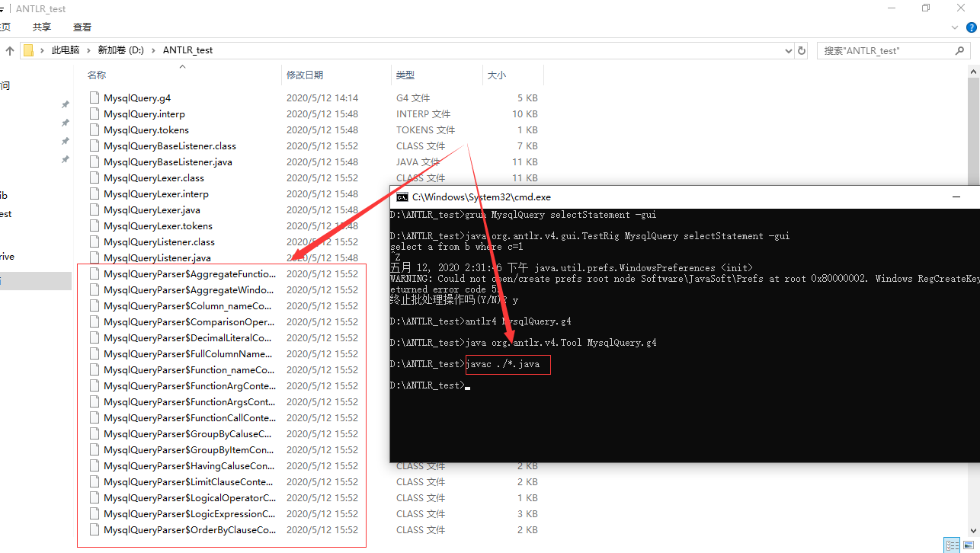Select the MysqlQuery.g4 file icon
980x553 pixels.
tap(94, 97)
